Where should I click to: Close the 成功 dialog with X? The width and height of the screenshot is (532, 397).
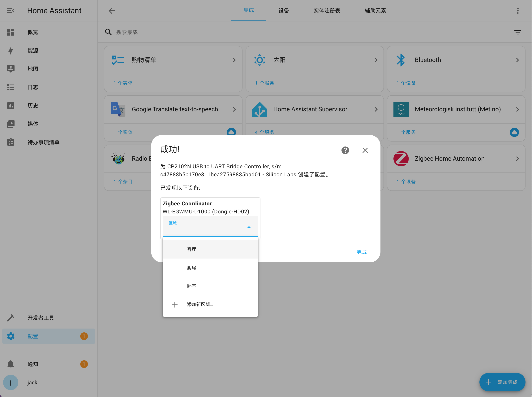(x=365, y=150)
